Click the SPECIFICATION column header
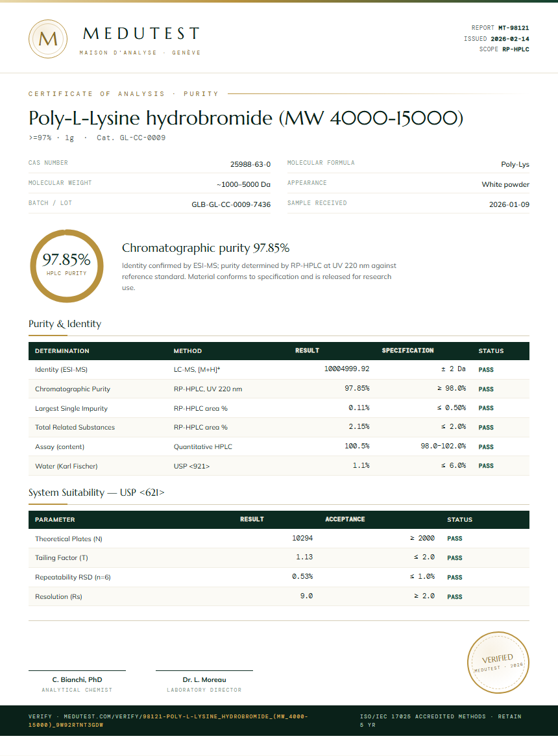Image resolution: width=558 pixels, height=756 pixels. pyautogui.click(x=407, y=350)
